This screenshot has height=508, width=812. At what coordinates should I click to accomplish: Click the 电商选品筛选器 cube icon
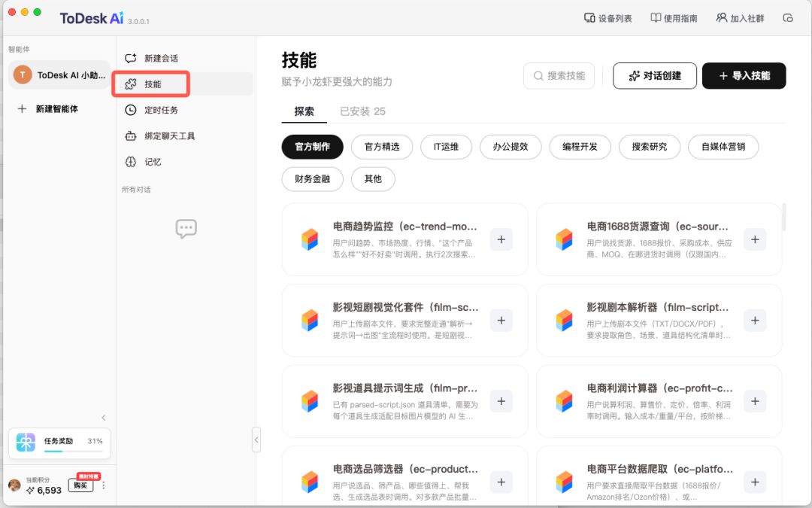tap(310, 482)
